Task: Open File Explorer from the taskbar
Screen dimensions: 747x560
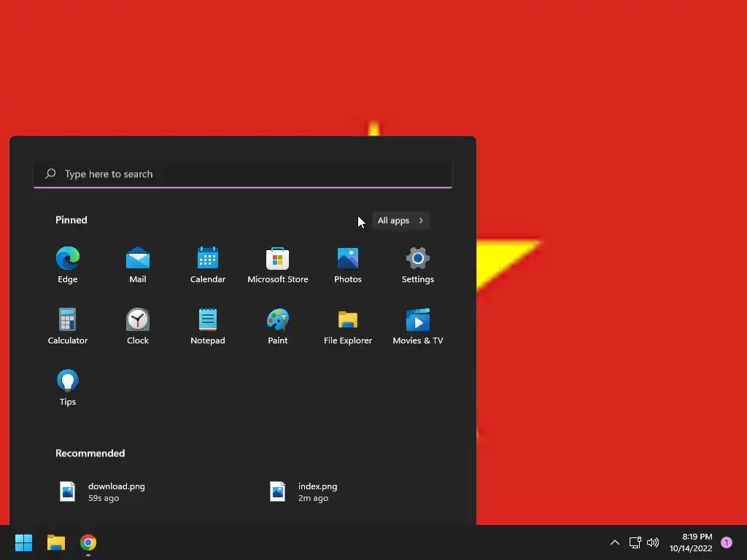Action: pos(55,542)
